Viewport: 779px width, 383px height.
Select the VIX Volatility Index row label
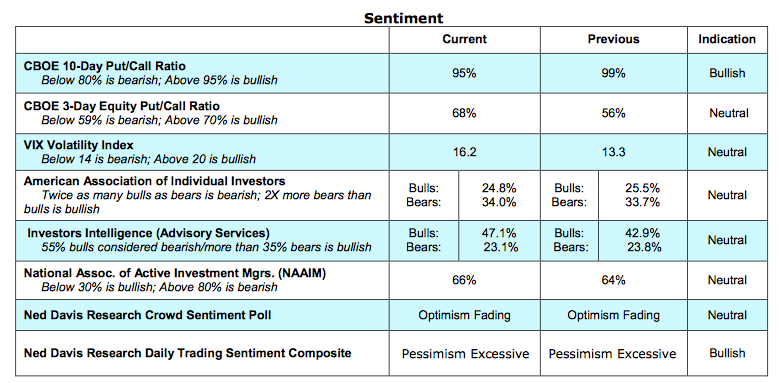coord(78,145)
